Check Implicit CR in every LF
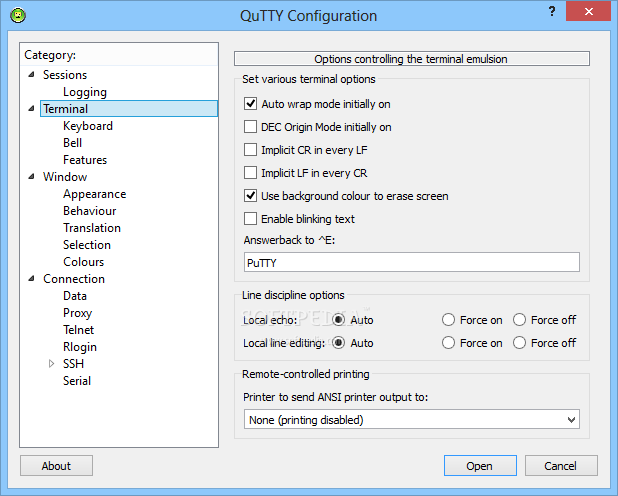This screenshot has width=618, height=496. click(x=250, y=150)
